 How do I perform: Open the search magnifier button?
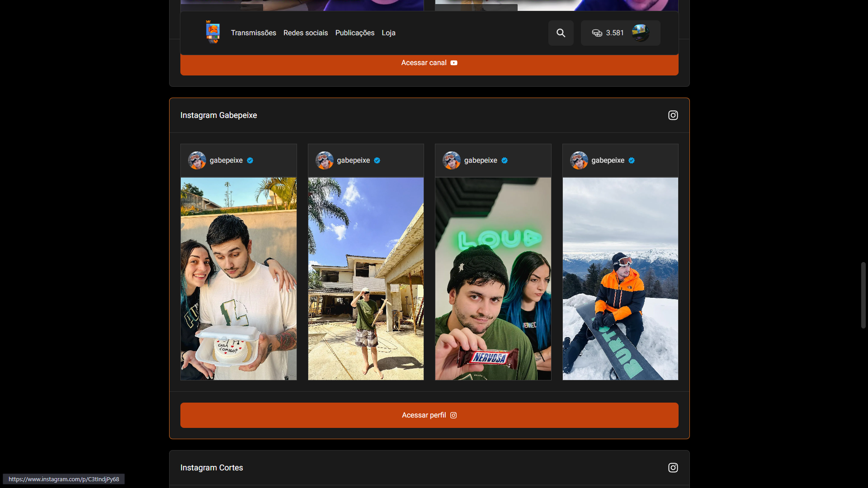point(561,33)
